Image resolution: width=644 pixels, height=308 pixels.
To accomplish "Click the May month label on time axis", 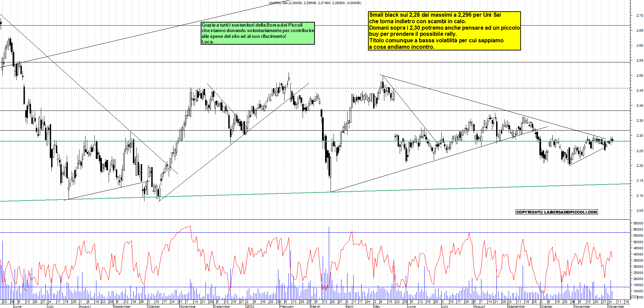I will point(377,306).
